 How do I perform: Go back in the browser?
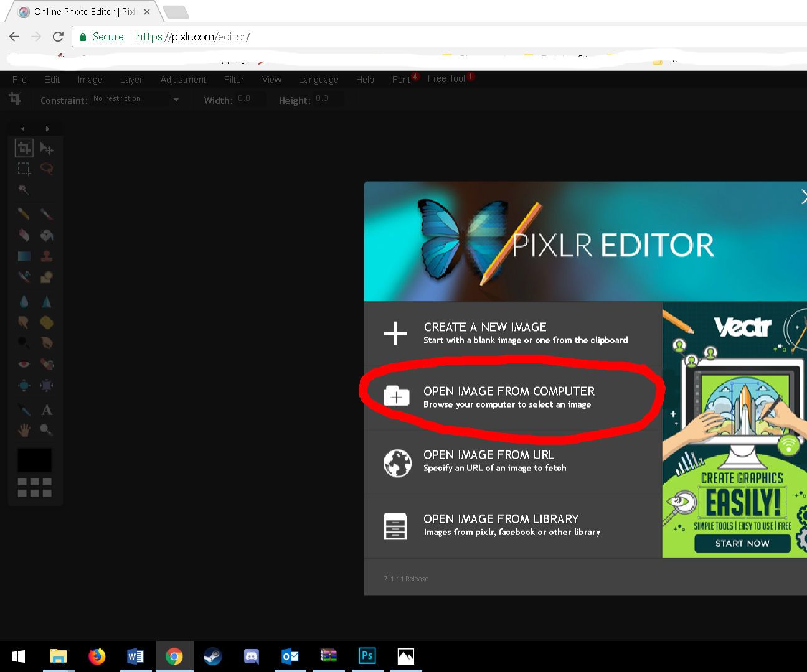tap(14, 37)
